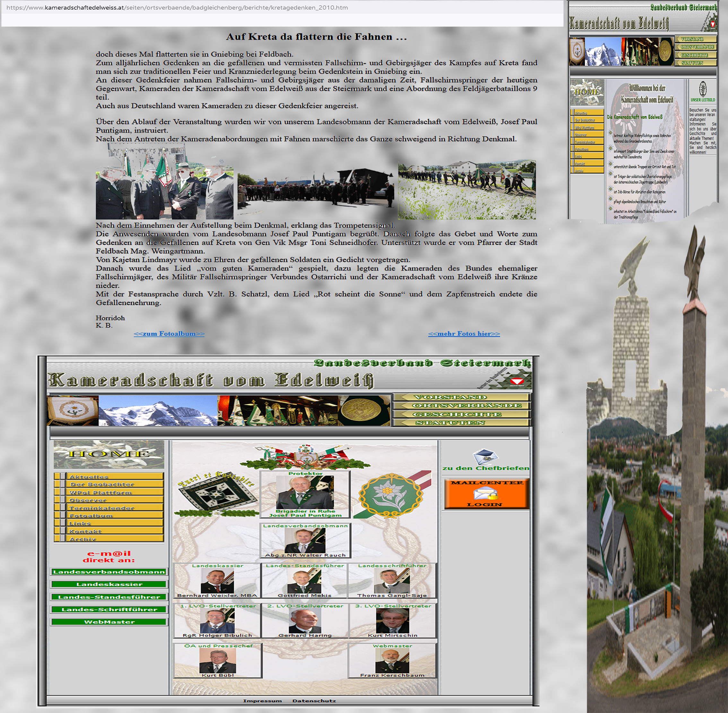Image resolution: width=728 pixels, height=713 pixels.
Task: Open the Chefbriefe envelope icon
Action: [485, 457]
